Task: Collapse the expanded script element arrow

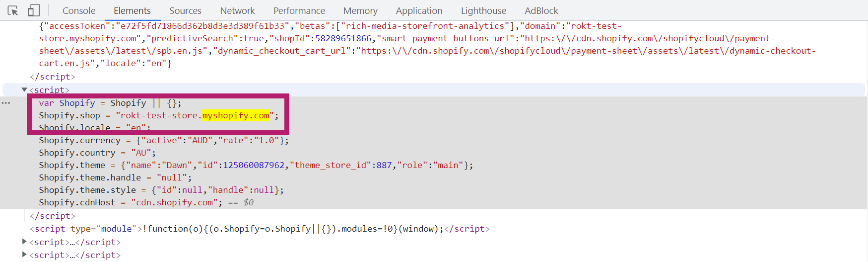Action: tap(24, 90)
